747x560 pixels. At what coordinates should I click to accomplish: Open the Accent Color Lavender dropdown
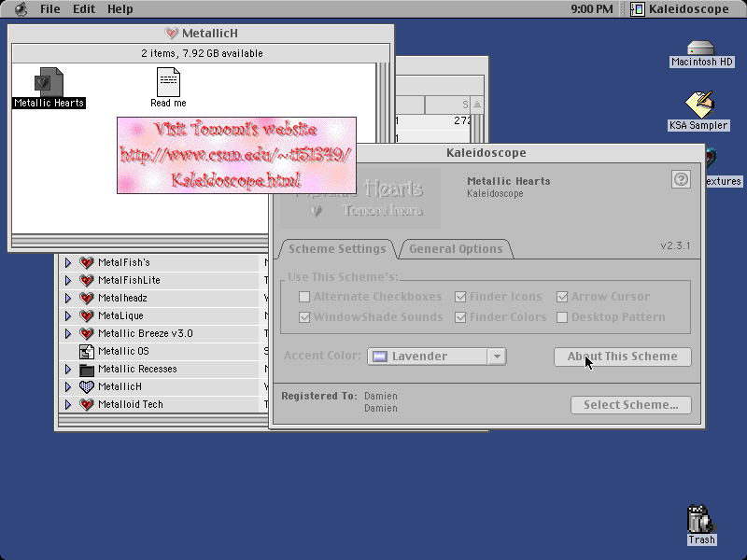(x=436, y=357)
